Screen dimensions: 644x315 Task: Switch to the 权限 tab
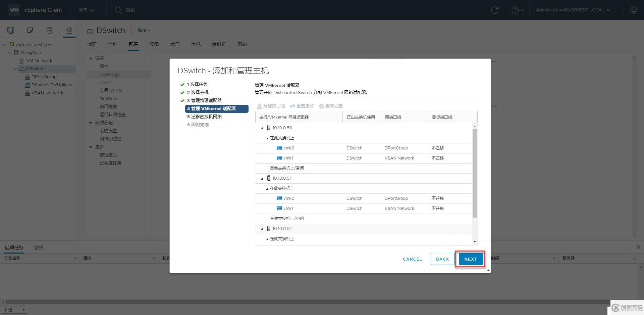[x=154, y=44]
